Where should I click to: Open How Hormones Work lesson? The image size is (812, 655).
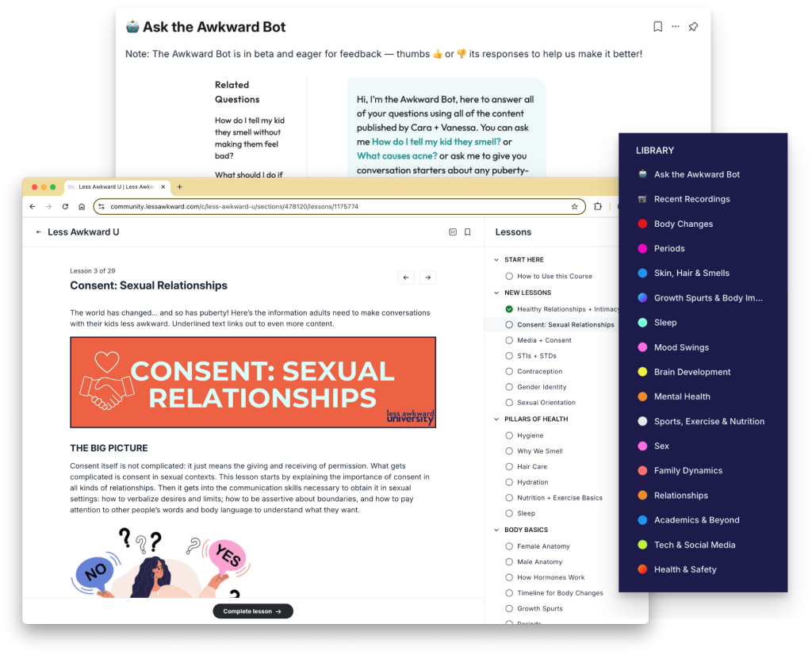(550, 577)
